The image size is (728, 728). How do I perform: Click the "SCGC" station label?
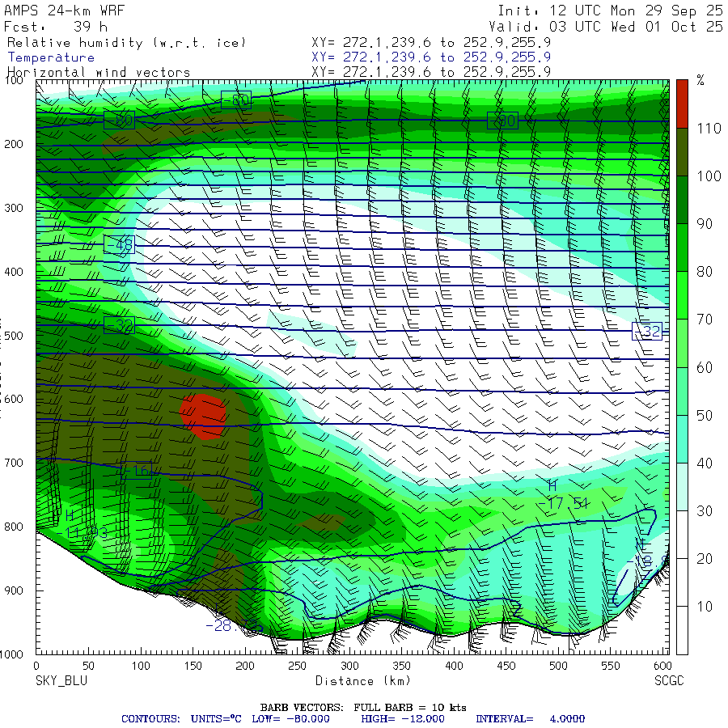669,680
